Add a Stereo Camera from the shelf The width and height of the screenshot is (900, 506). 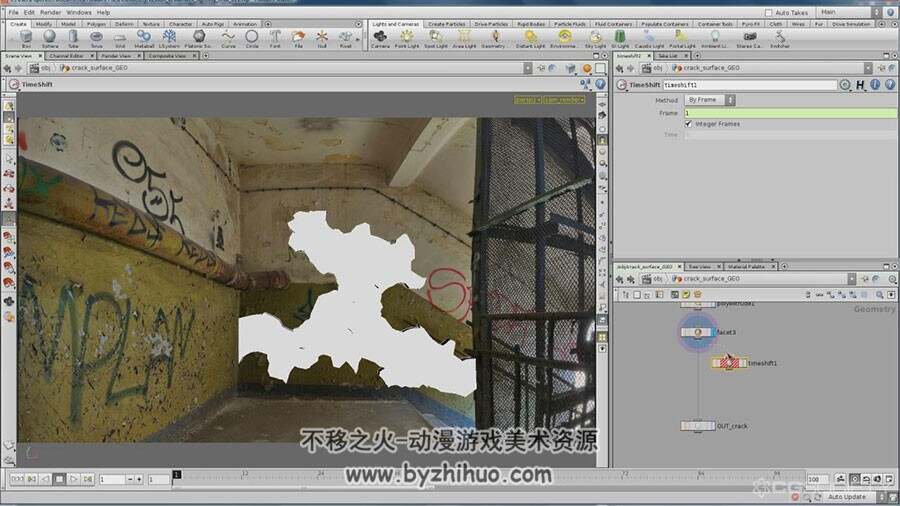748,39
